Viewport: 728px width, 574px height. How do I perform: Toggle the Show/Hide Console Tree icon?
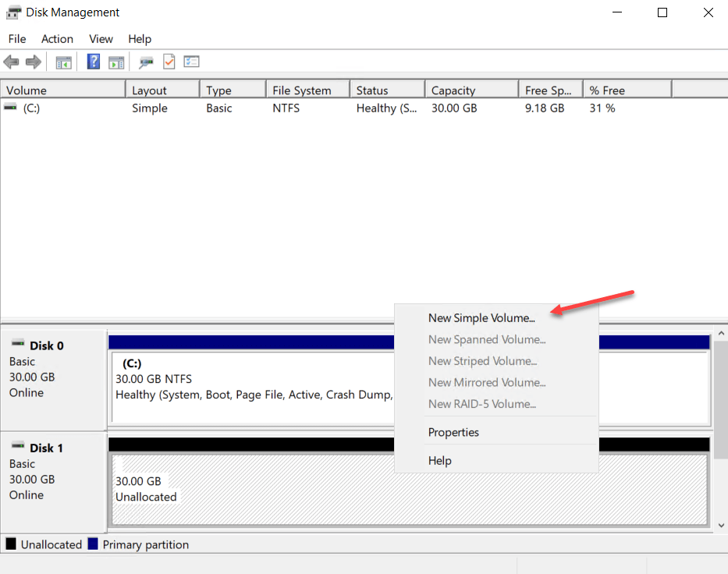(64, 62)
